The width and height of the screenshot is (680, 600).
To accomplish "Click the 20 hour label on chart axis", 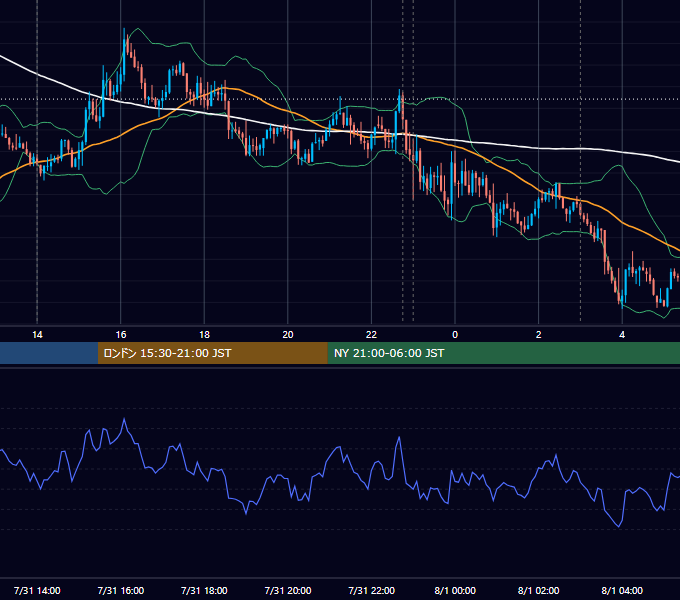I will coord(288,335).
